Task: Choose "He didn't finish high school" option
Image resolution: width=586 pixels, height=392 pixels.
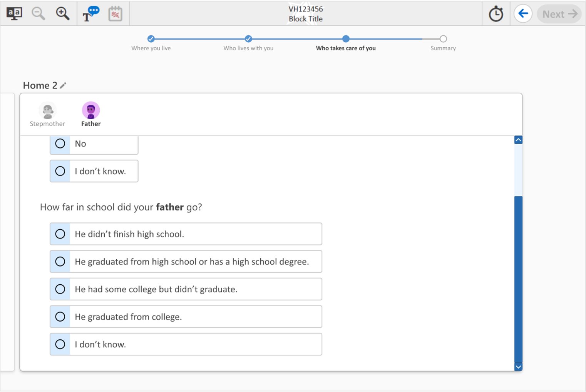Action: click(x=60, y=234)
